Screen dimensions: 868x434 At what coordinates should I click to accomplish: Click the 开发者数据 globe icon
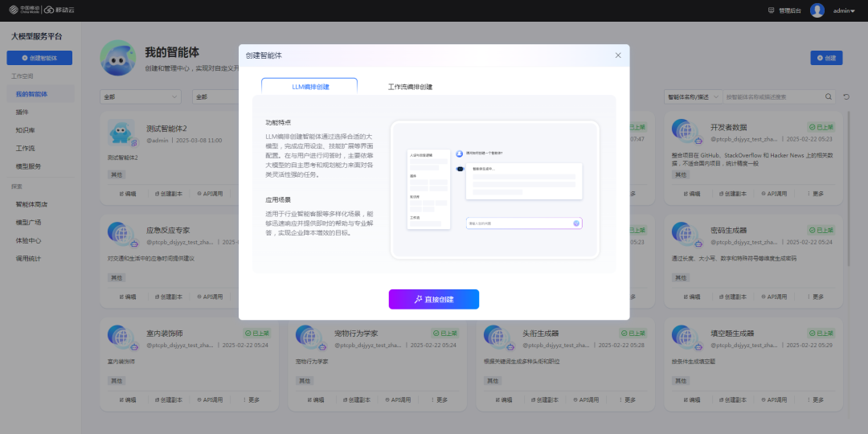[685, 133]
